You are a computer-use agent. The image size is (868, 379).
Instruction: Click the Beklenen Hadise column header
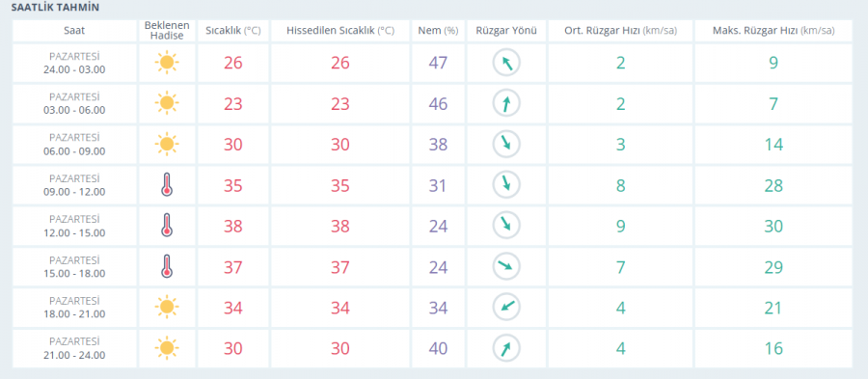pyautogui.click(x=167, y=31)
